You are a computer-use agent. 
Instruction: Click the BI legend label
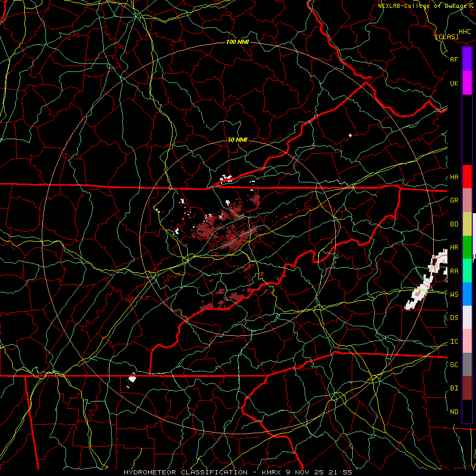(454, 388)
